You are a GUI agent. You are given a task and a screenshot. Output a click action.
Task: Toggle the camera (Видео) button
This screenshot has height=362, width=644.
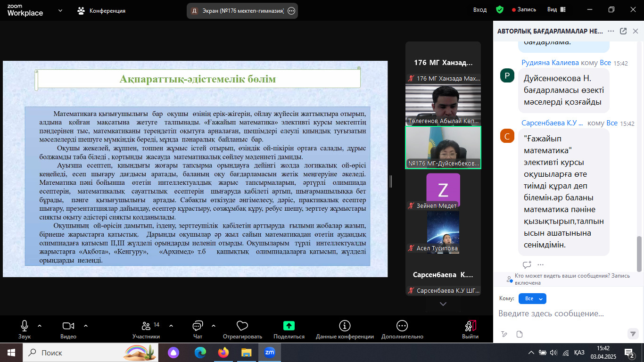click(x=68, y=326)
